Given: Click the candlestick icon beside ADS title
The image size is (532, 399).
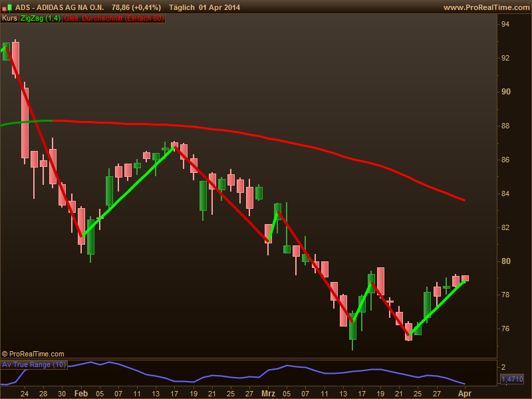Looking at the screenshot, I should pos(7,7).
